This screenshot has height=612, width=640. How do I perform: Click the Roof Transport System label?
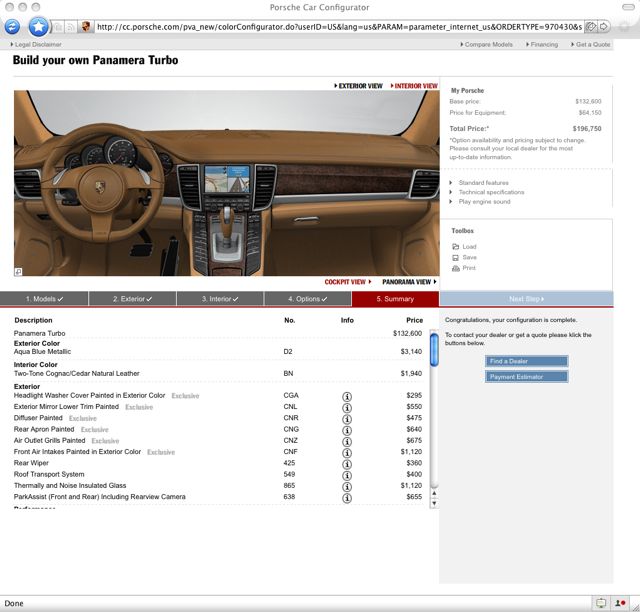(49, 474)
